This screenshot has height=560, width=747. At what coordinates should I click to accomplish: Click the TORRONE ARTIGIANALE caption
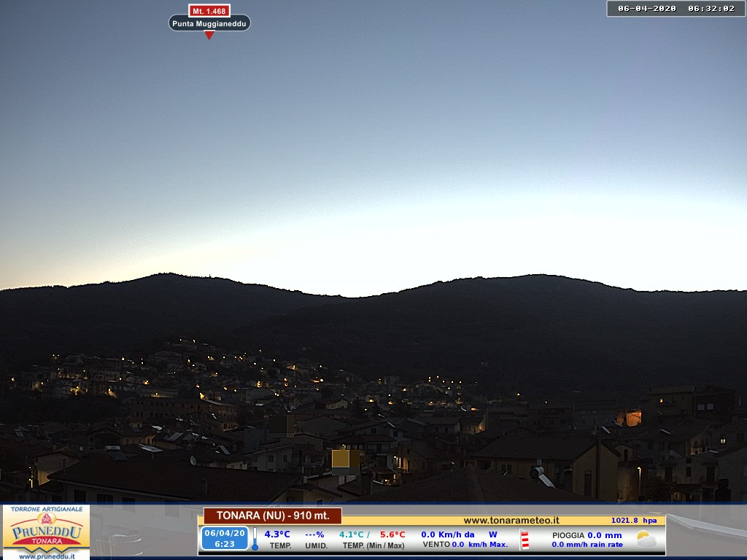pos(46,509)
